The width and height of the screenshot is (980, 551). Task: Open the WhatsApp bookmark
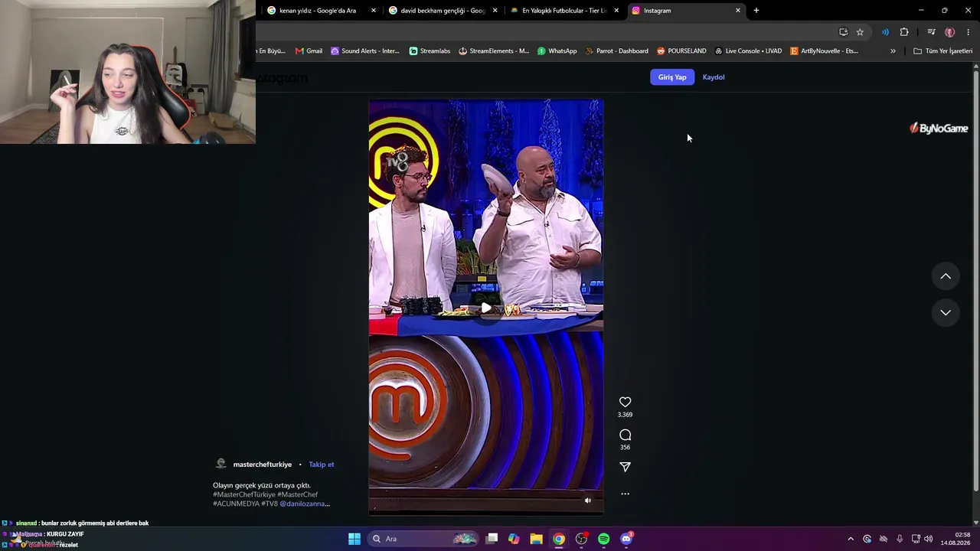(x=557, y=51)
